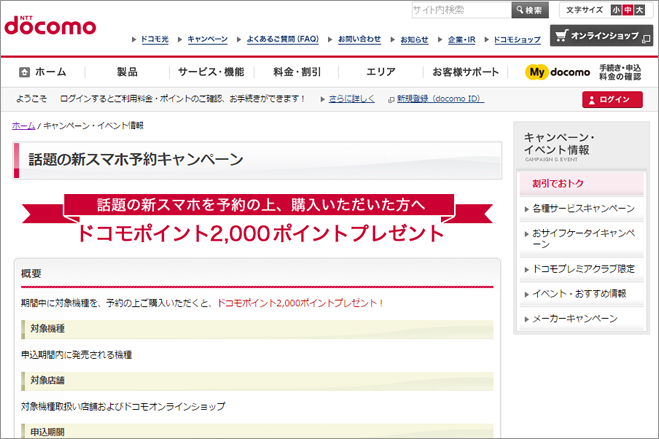
Task: Select large font size 大
Action: coord(640,10)
